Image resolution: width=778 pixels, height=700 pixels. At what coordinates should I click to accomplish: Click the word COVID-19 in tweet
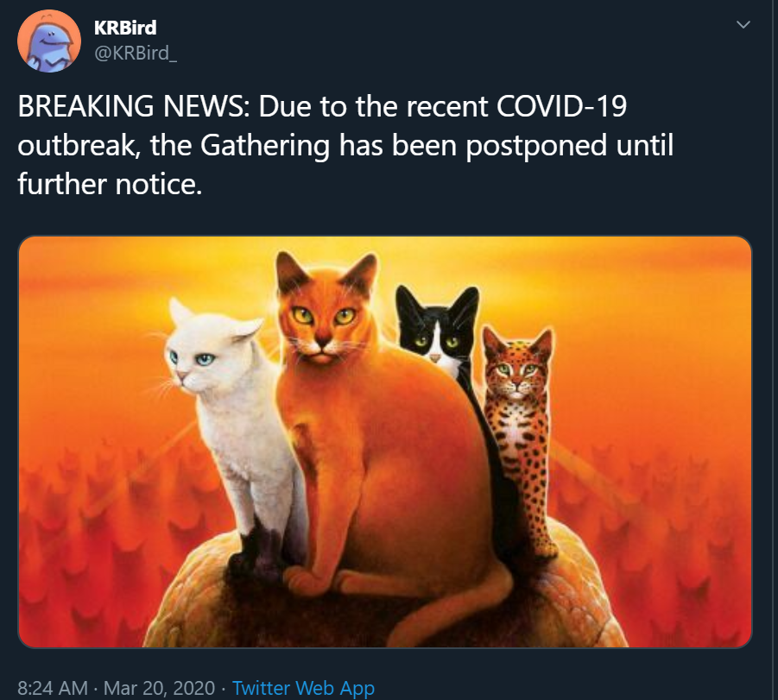coord(561,106)
